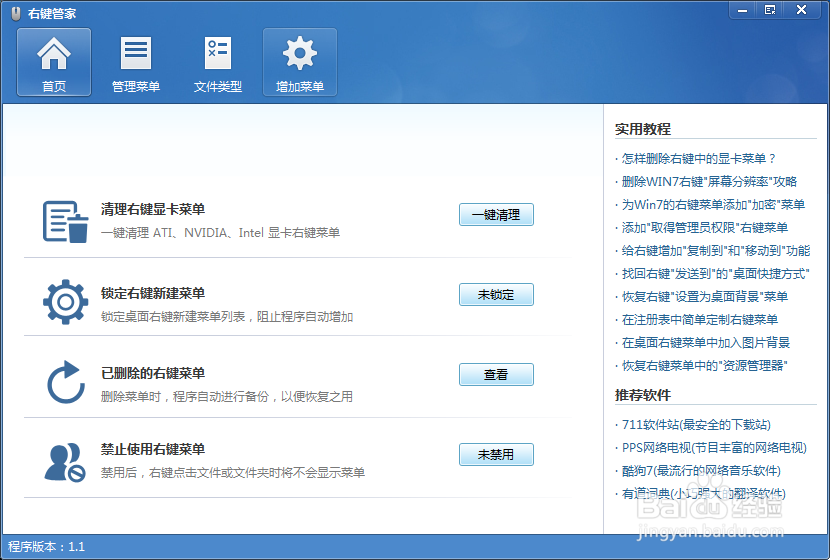Open link 给右键增加"复制到"和"移动到"功能
Screen dimensions: 830x560
pyautogui.click(x=716, y=250)
